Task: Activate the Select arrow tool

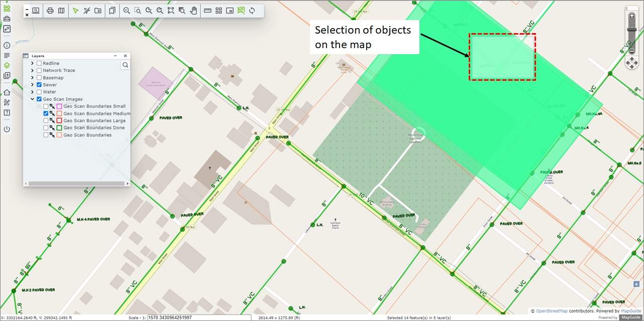Action: tap(75, 11)
